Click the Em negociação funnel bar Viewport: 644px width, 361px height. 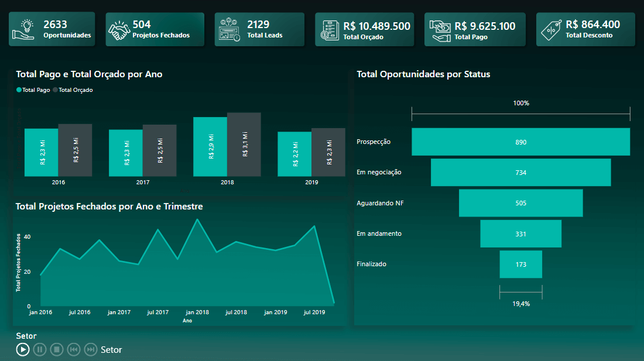tap(520, 172)
